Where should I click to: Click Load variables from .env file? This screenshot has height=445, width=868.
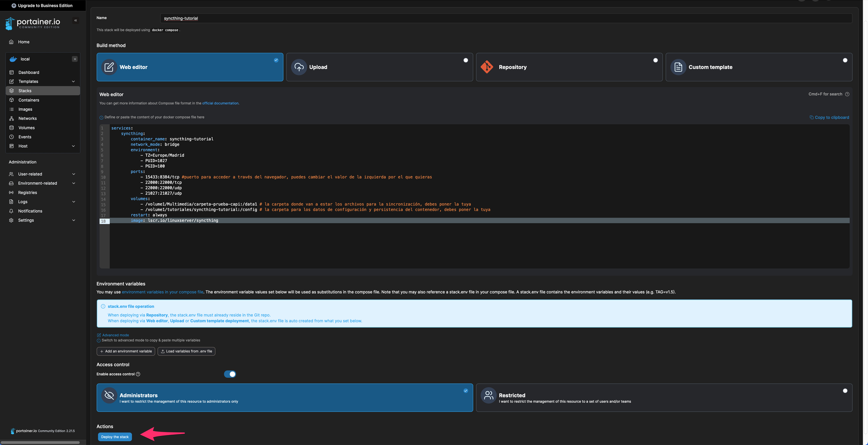point(186,351)
